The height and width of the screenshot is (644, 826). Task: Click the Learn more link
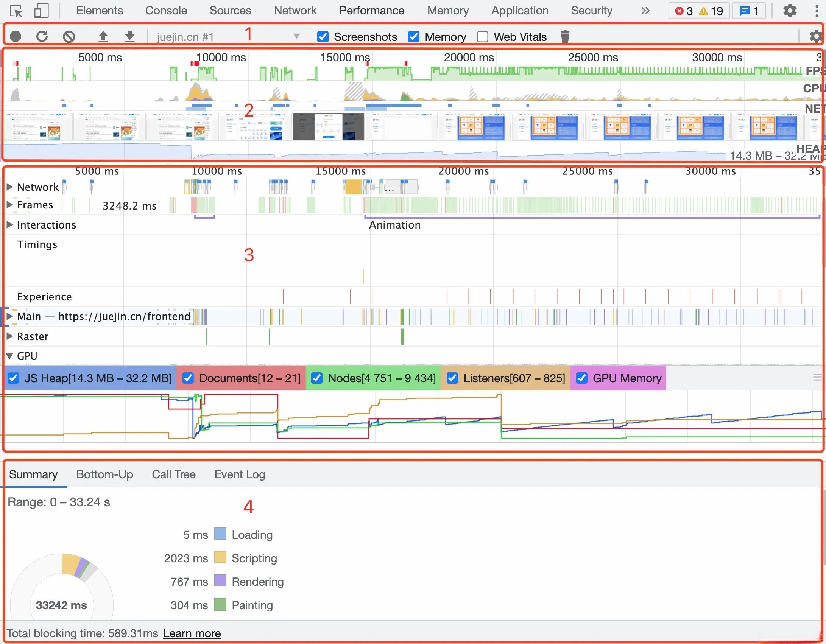coord(192,633)
